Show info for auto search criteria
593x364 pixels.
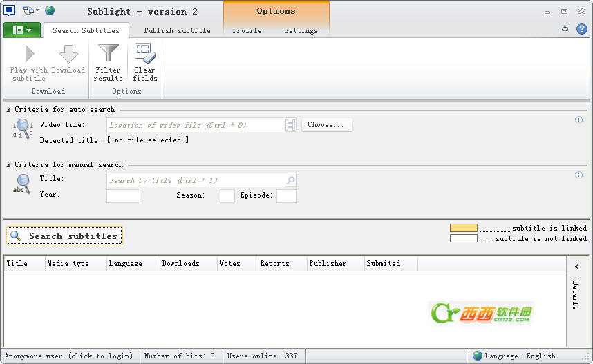click(578, 119)
